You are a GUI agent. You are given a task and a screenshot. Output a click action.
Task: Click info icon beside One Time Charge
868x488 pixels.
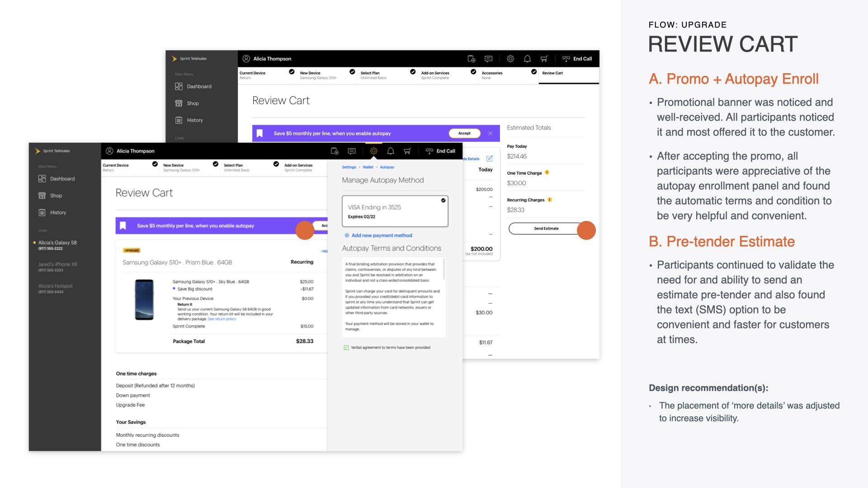(547, 173)
